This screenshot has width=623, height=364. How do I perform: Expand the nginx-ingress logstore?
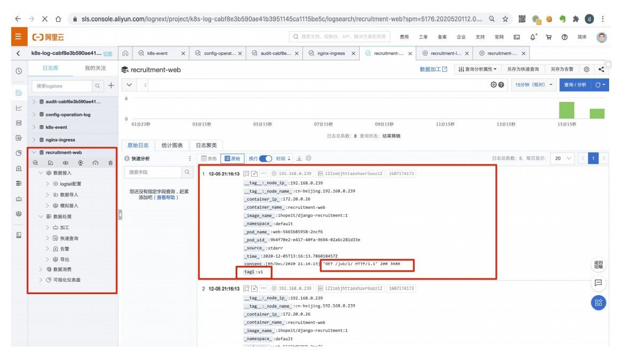pyautogui.click(x=34, y=140)
